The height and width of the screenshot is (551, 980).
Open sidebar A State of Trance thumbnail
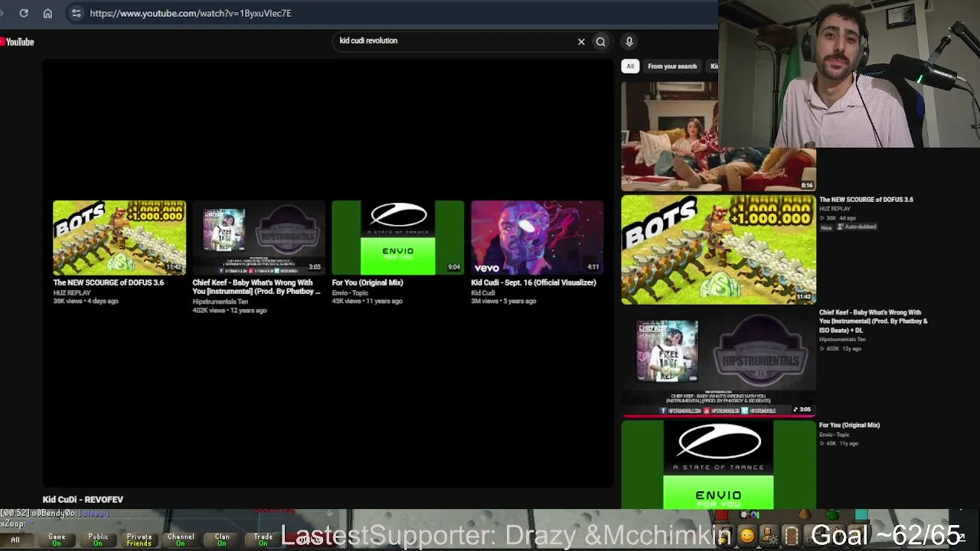[718, 465]
